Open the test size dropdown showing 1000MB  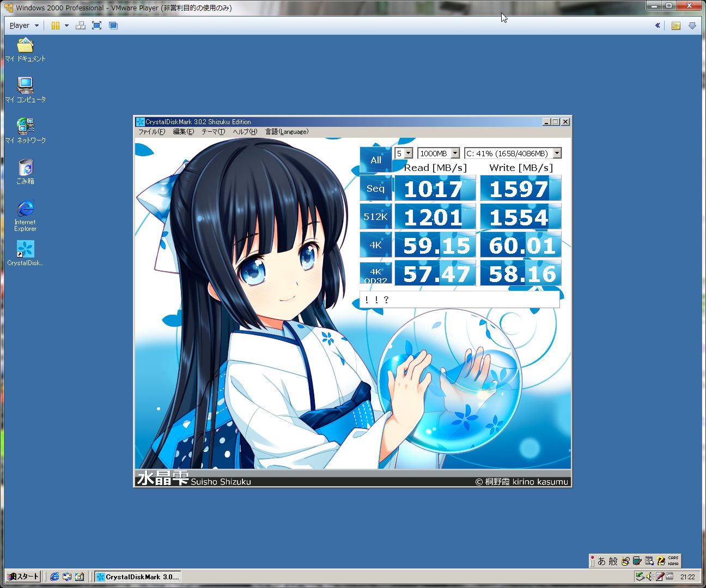click(x=439, y=154)
